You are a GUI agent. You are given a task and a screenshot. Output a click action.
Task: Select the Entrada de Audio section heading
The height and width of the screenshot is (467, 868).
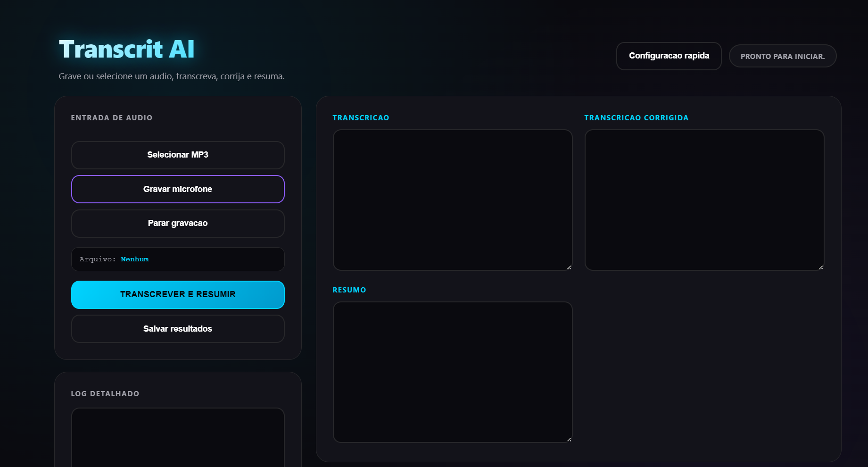[x=112, y=118]
